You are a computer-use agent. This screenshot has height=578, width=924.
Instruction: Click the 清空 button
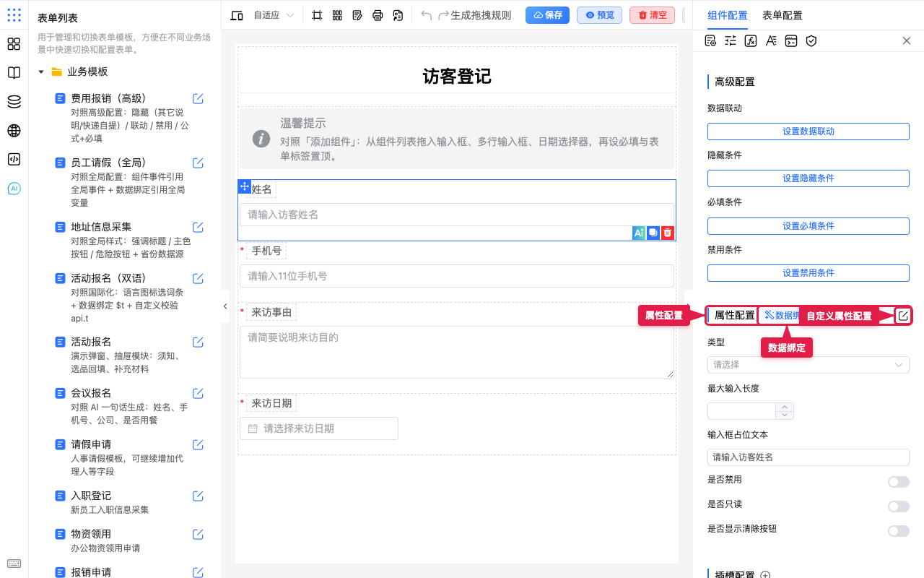click(x=652, y=15)
